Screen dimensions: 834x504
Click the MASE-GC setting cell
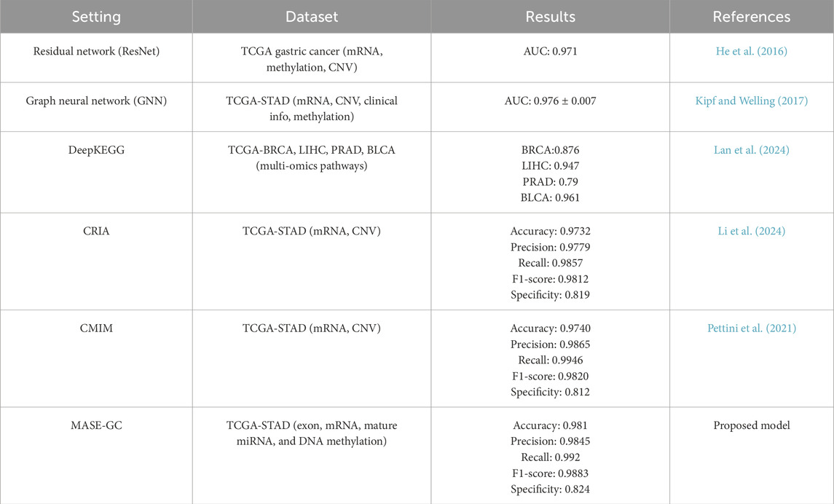[96, 425]
